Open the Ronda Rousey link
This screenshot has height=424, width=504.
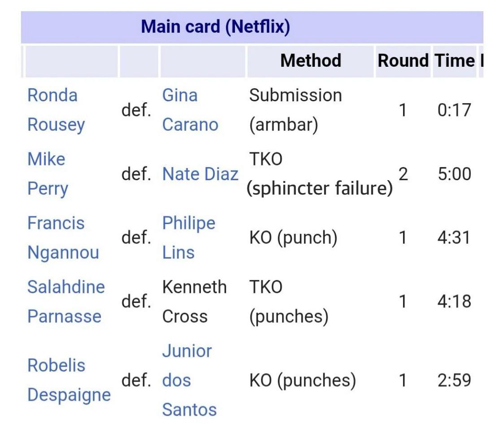pyautogui.click(x=56, y=110)
